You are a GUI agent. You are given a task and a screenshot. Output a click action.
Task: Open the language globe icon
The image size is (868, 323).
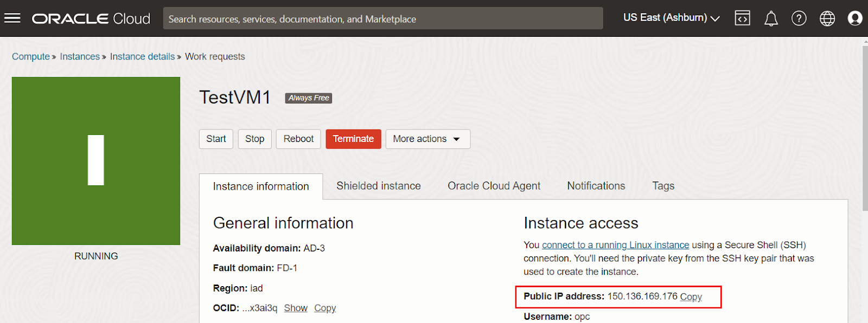827,18
